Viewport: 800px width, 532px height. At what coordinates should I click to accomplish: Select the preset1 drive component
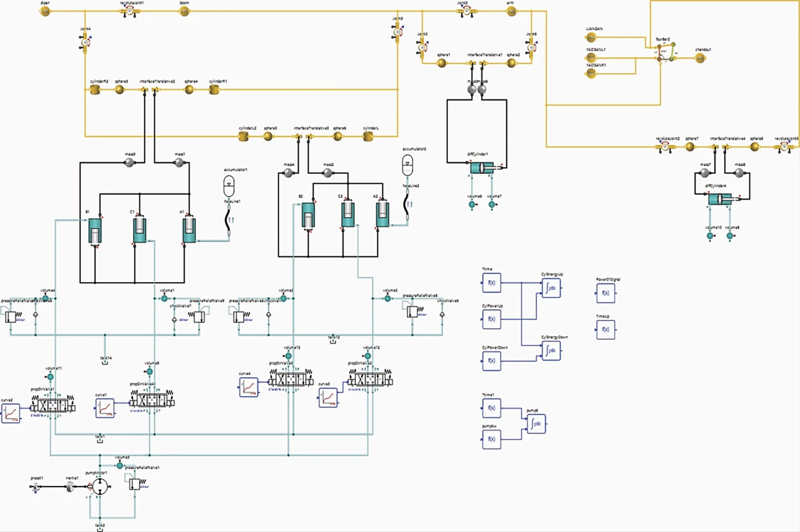coord(37,487)
